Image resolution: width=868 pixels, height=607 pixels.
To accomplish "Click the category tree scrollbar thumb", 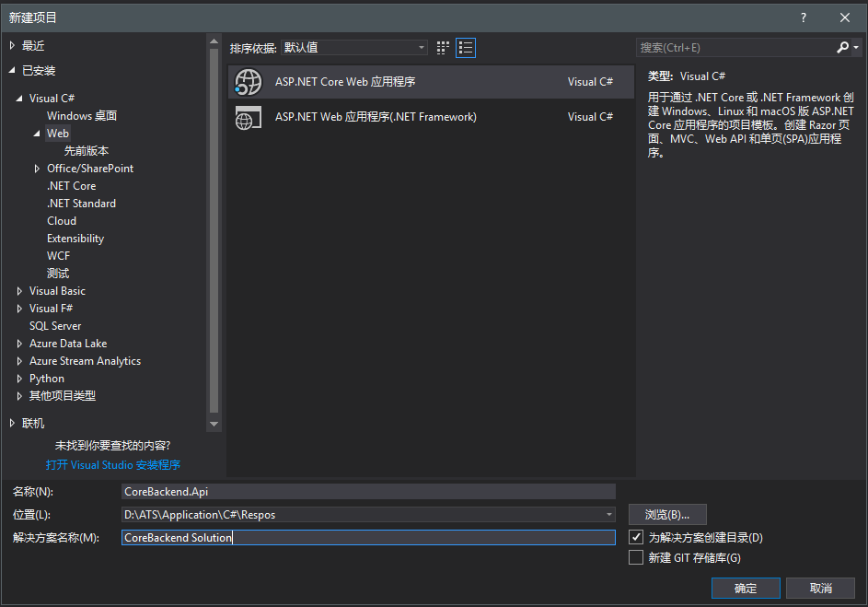I will coord(214,231).
